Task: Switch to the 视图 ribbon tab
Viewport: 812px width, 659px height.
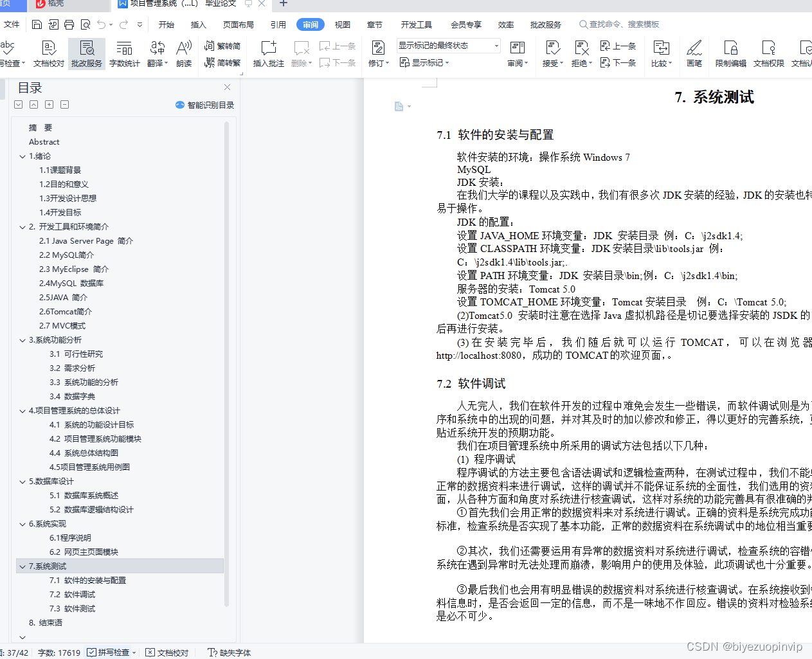Action: (343, 24)
